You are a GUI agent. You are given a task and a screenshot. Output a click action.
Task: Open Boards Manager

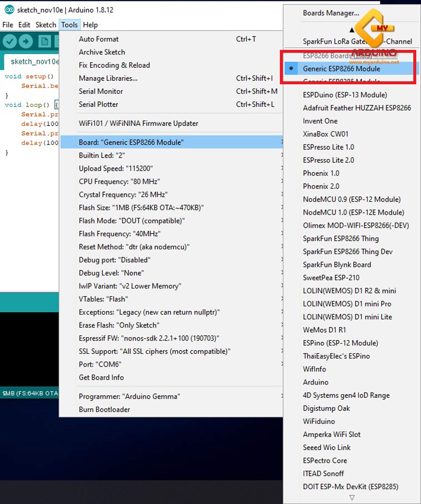[x=331, y=13]
